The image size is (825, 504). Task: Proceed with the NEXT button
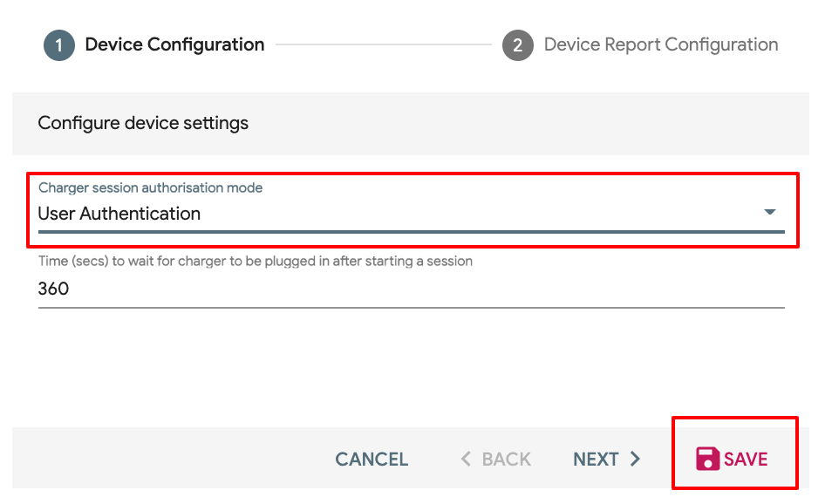point(596,460)
